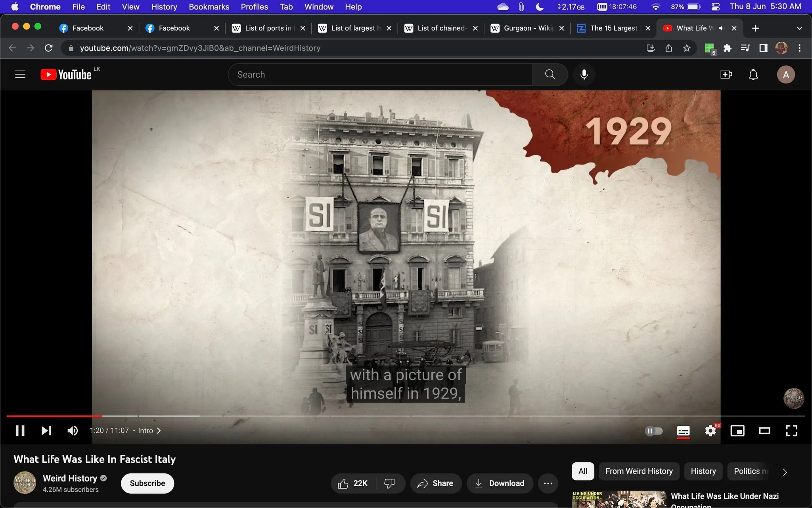Open a new browser tab
The height and width of the screenshot is (508, 812).
[x=755, y=28]
